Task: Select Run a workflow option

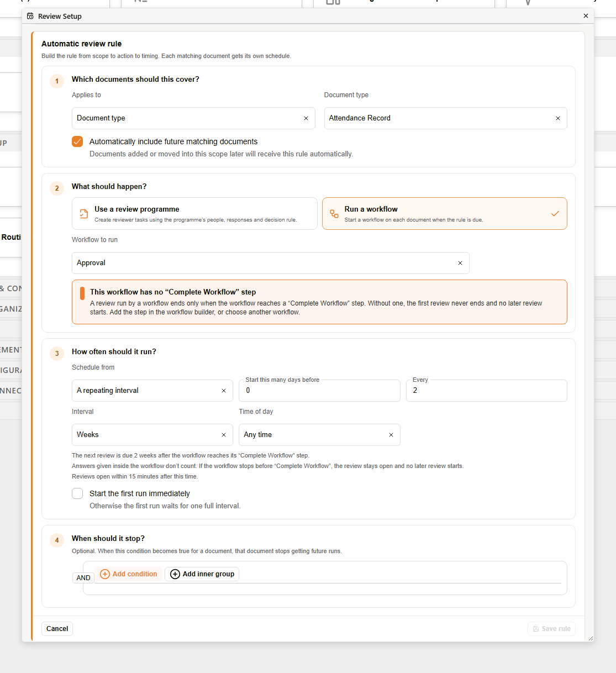Action: tap(445, 214)
